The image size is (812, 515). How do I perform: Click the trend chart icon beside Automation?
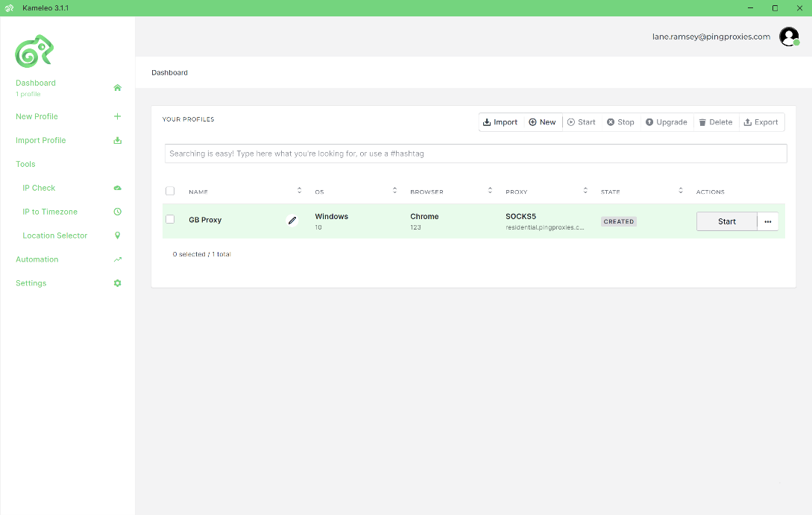[118, 259]
